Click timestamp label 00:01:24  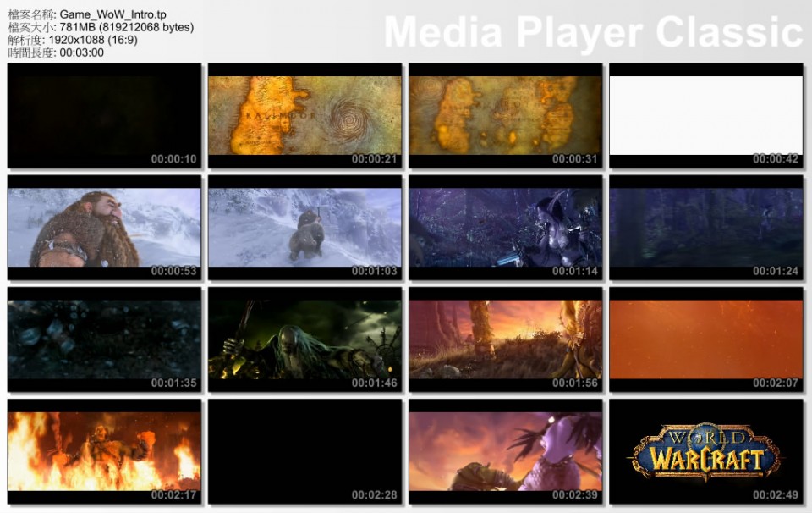point(776,271)
